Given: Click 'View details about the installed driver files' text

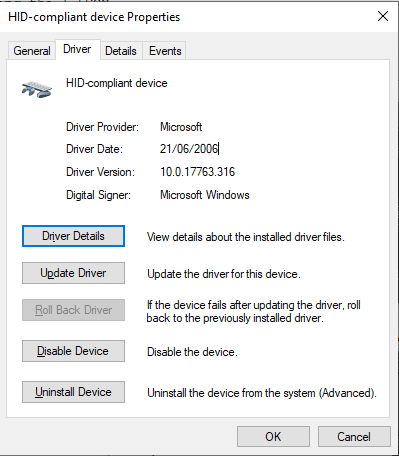Looking at the screenshot, I should tap(246, 237).
